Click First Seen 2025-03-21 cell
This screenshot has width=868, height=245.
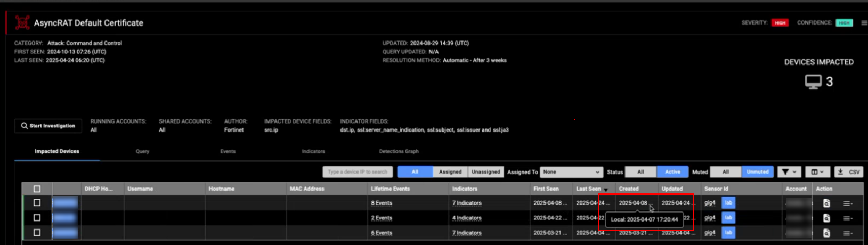click(550, 233)
